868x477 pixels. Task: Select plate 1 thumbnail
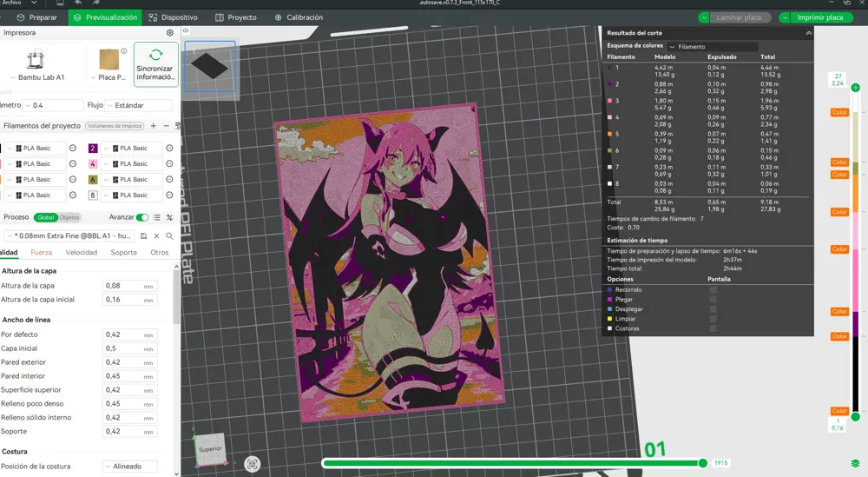(x=210, y=67)
